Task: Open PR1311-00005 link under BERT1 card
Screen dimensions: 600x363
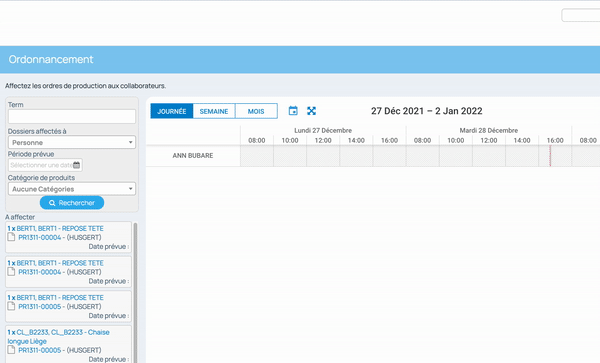Action: click(40, 306)
